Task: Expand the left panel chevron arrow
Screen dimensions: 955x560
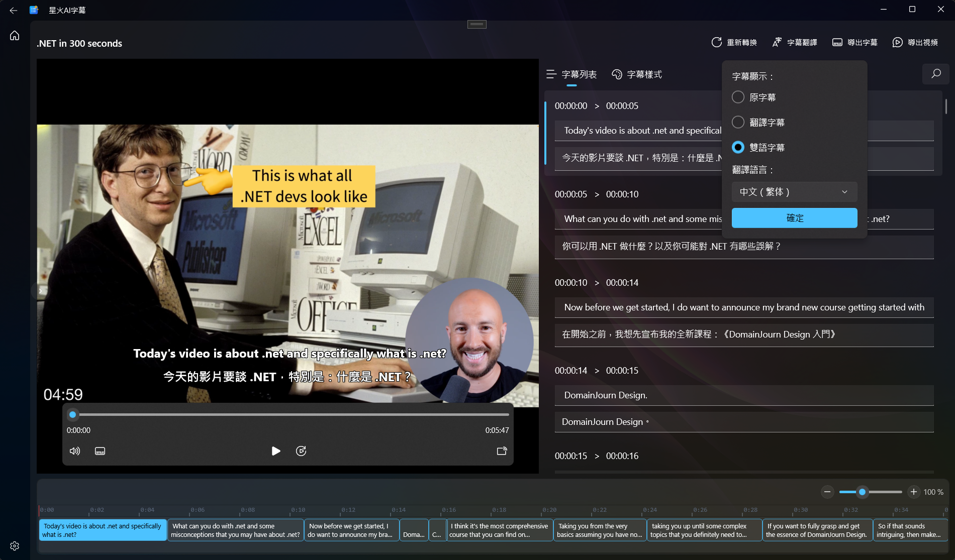Action: tap(41, 291)
